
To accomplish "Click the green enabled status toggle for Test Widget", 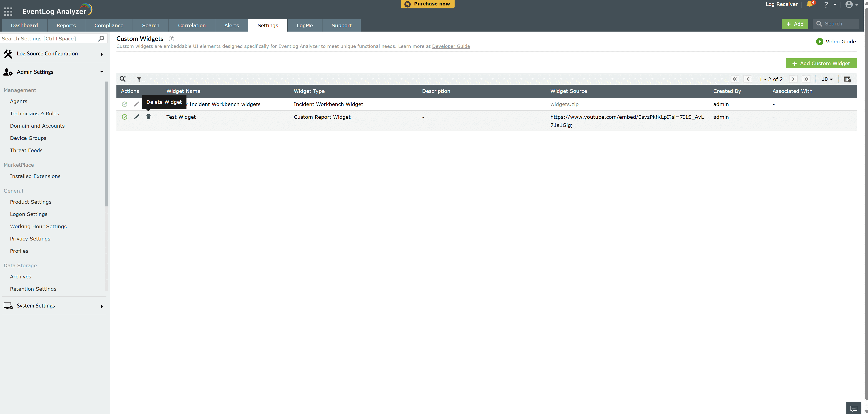I will [125, 117].
